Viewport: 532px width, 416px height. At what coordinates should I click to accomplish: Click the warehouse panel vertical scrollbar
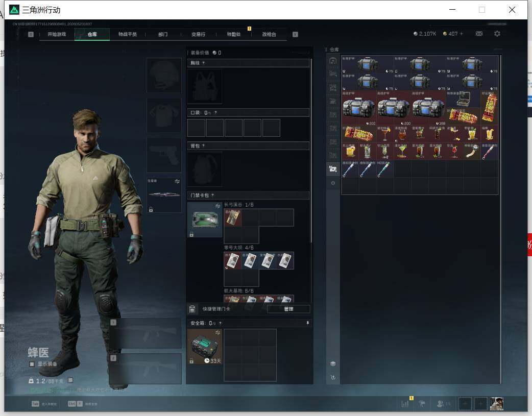pos(501,218)
